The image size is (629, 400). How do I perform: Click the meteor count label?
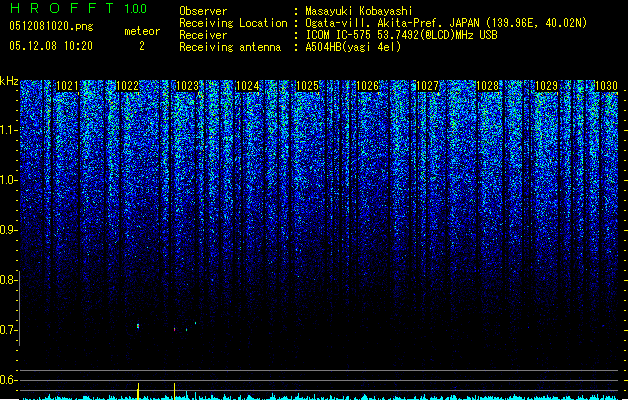pyautogui.click(x=142, y=31)
